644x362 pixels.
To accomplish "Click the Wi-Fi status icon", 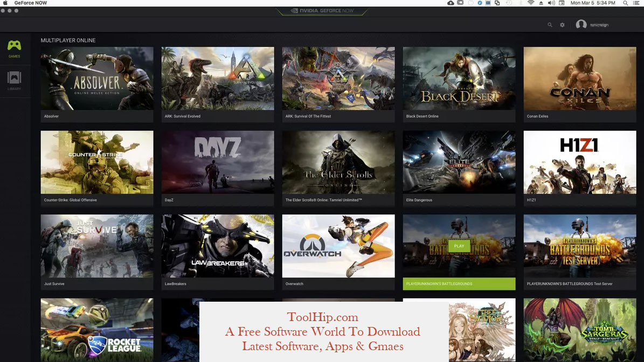I will point(531,3).
